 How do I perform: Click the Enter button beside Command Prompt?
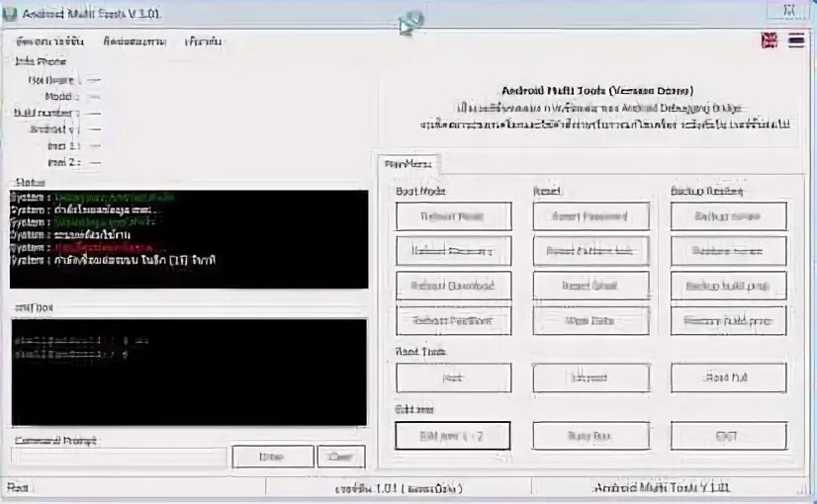pyautogui.click(x=273, y=457)
